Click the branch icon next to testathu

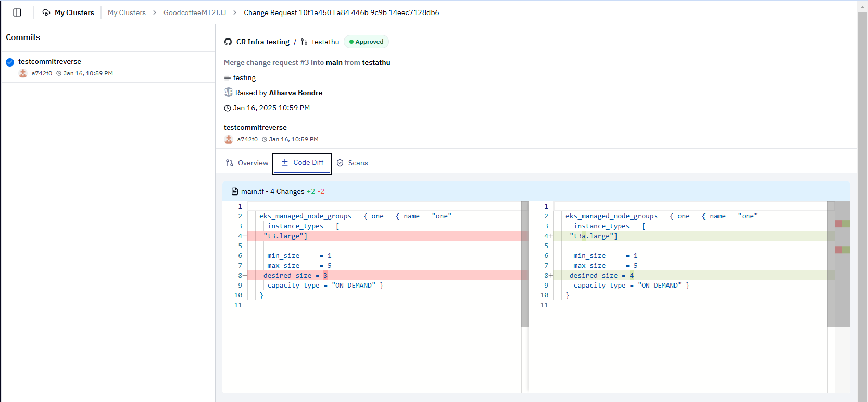(304, 42)
